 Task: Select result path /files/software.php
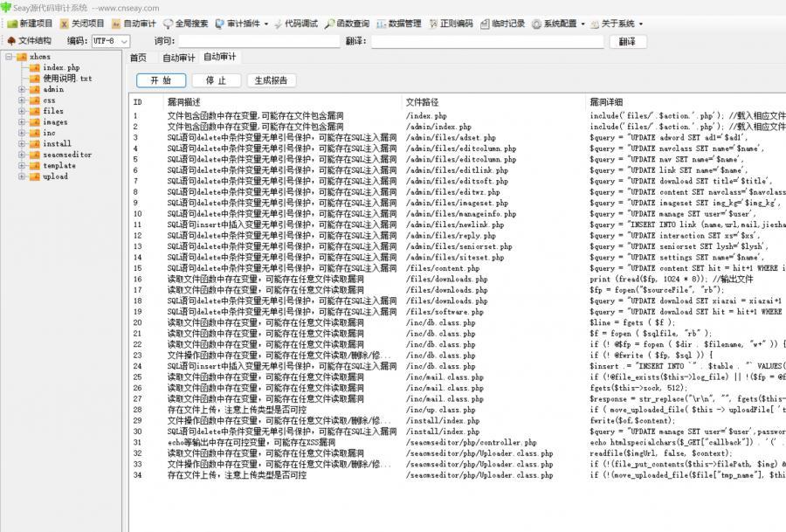tap(445, 312)
